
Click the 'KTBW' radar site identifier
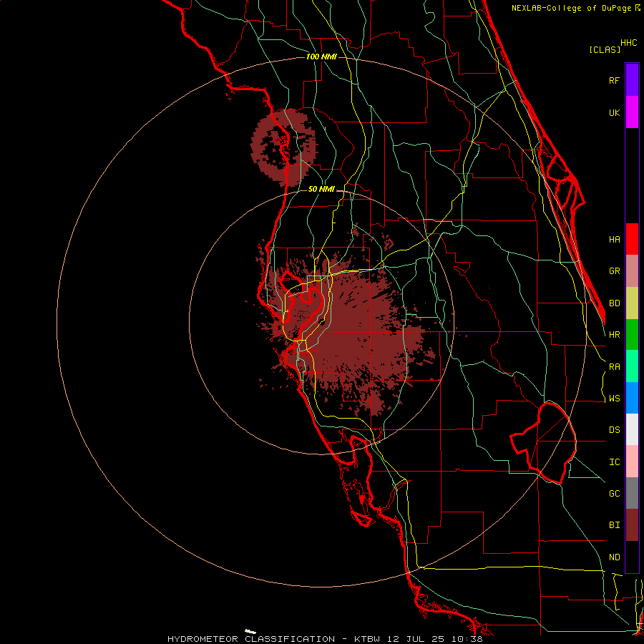(x=367, y=639)
